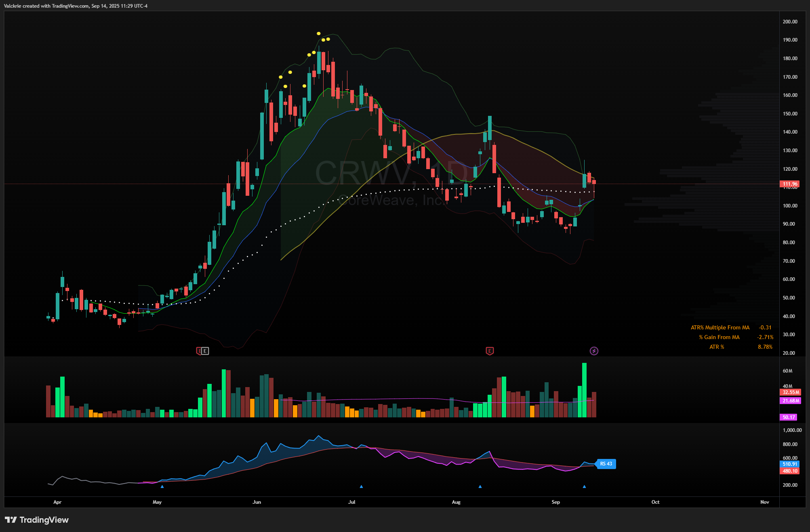Click the ATR% Multiple From MA text
Image resolution: width=810 pixels, height=532 pixels.
[720, 327]
